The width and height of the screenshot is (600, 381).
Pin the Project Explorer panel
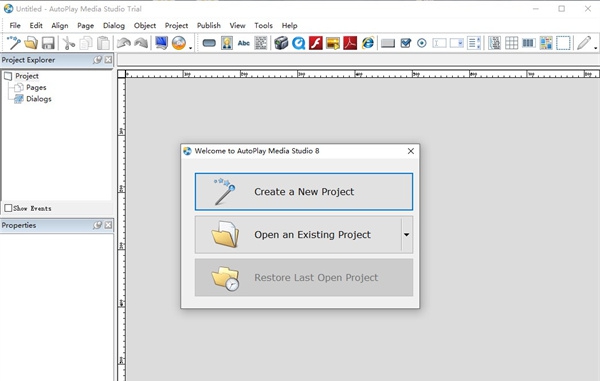pos(98,60)
